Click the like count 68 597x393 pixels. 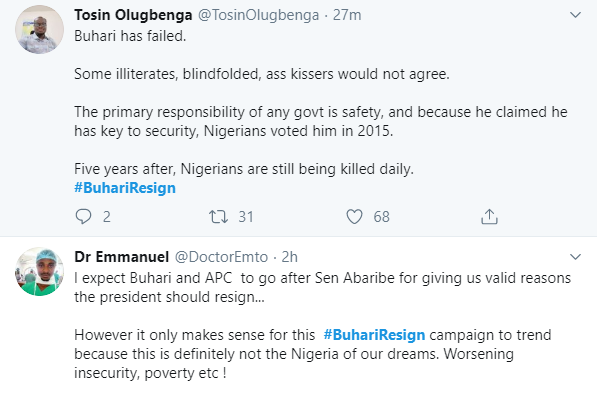tap(381, 217)
